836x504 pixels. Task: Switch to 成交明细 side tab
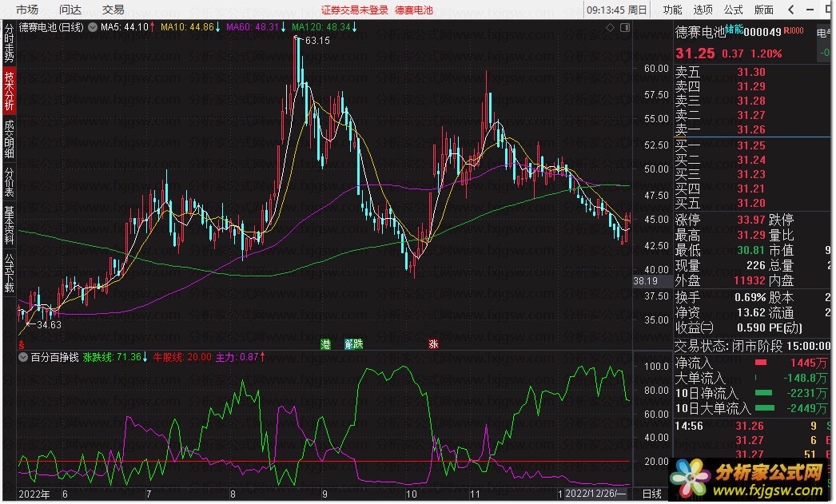pyautogui.click(x=9, y=138)
